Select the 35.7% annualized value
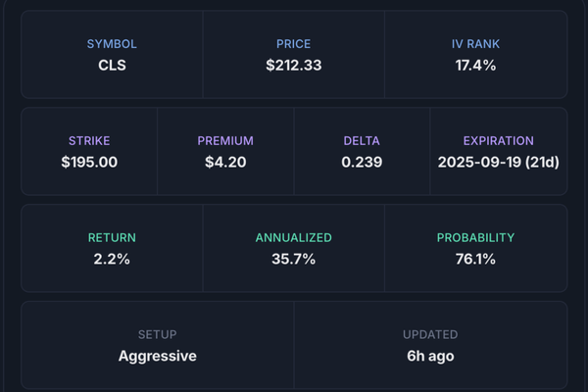The width and height of the screenshot is (588, 392). pyautogui.click(x=294, y=260)
